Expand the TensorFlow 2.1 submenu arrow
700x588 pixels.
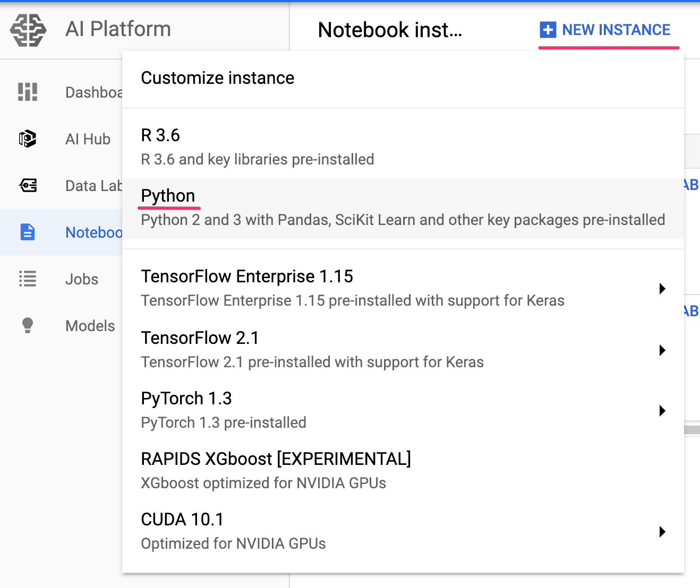pos(662,350)
